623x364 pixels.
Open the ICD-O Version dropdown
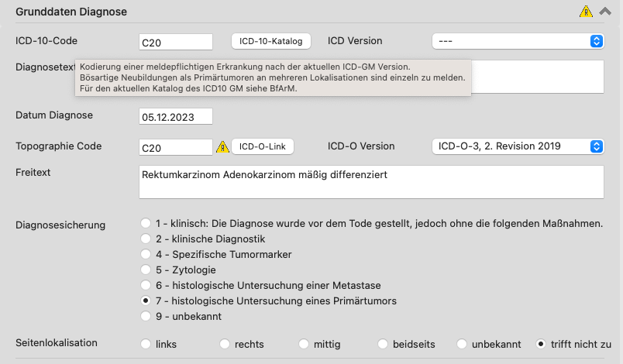pyautogui.click(x=518, y=146)
